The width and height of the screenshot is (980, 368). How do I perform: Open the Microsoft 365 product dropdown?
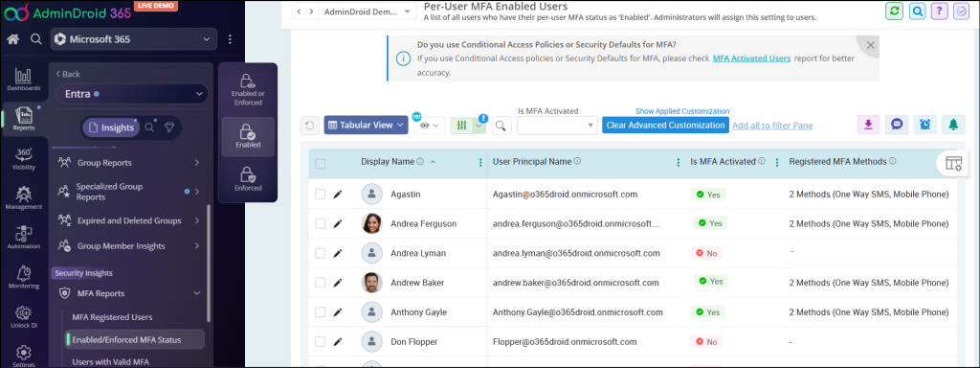click(x=134, y=39)
